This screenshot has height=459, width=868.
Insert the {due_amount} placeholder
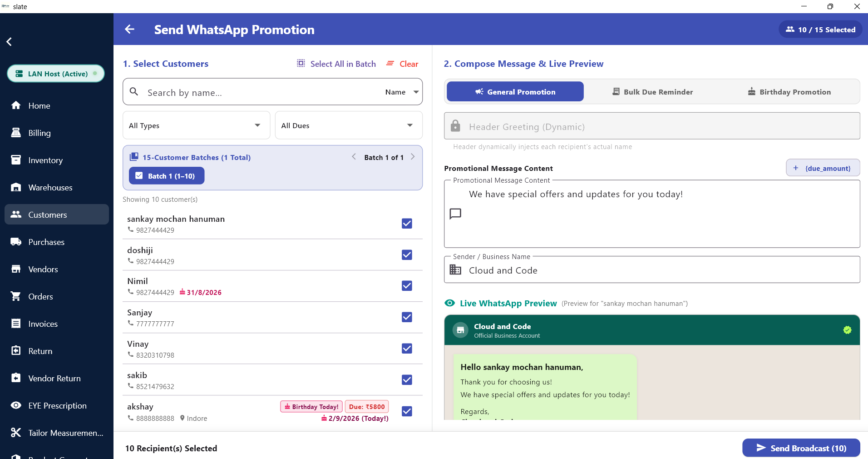[823, 168]
